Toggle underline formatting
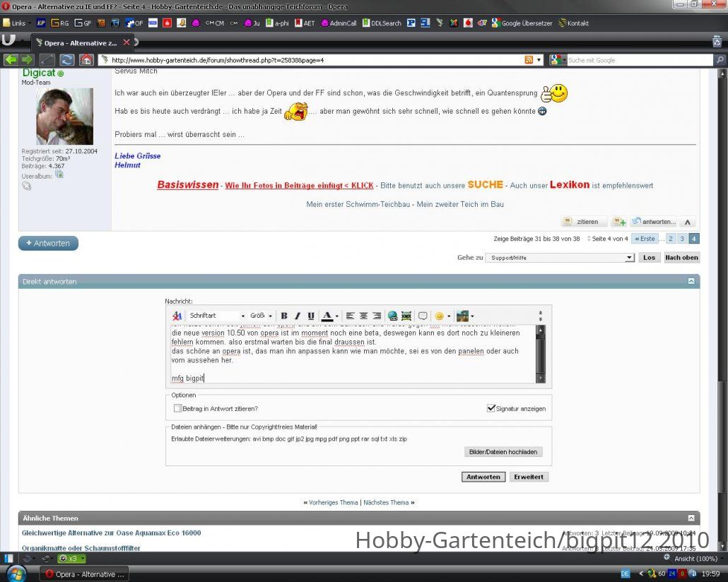The height and width of the screenshot is (582, 728). (x=311, y=316)
